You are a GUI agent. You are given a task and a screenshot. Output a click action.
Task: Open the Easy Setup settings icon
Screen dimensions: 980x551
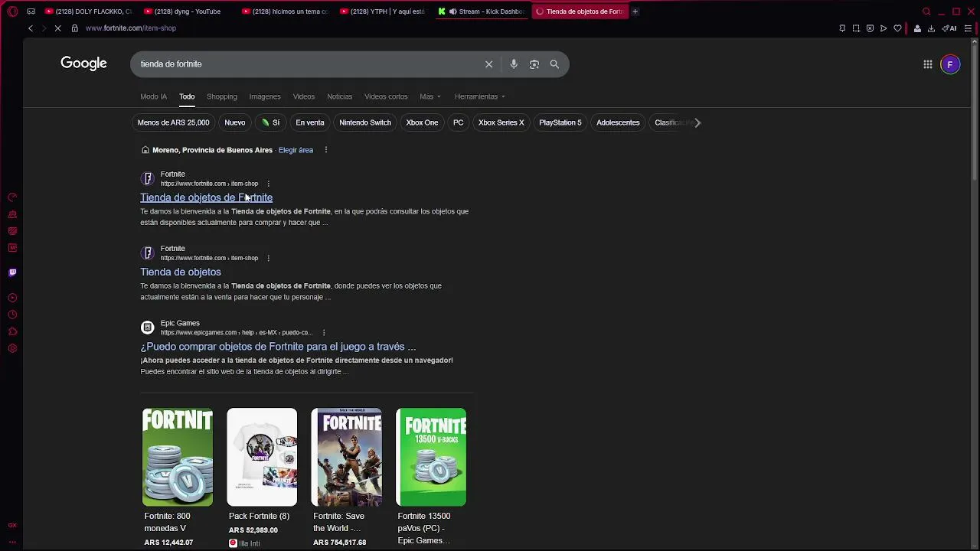(x=968, y=28)
